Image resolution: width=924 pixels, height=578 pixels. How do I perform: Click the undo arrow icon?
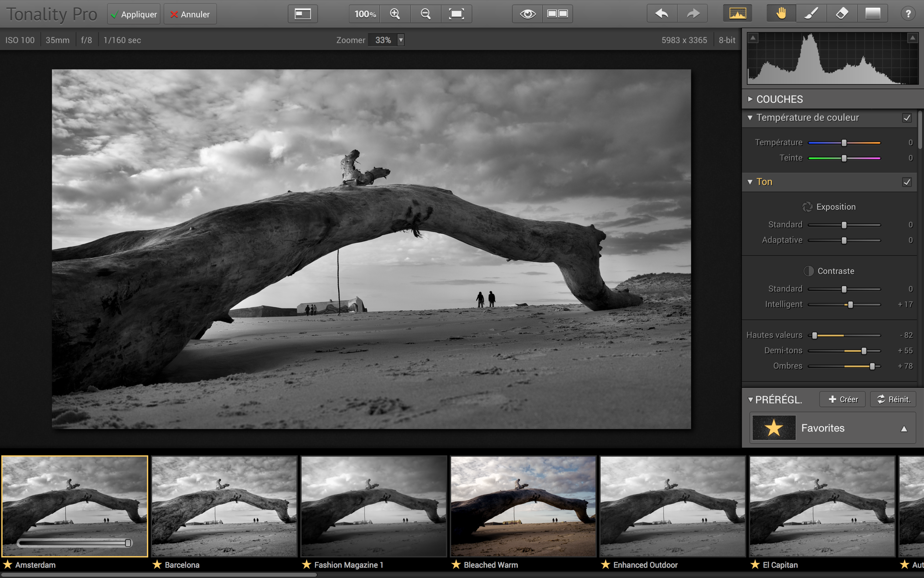[x=662, y=14]
